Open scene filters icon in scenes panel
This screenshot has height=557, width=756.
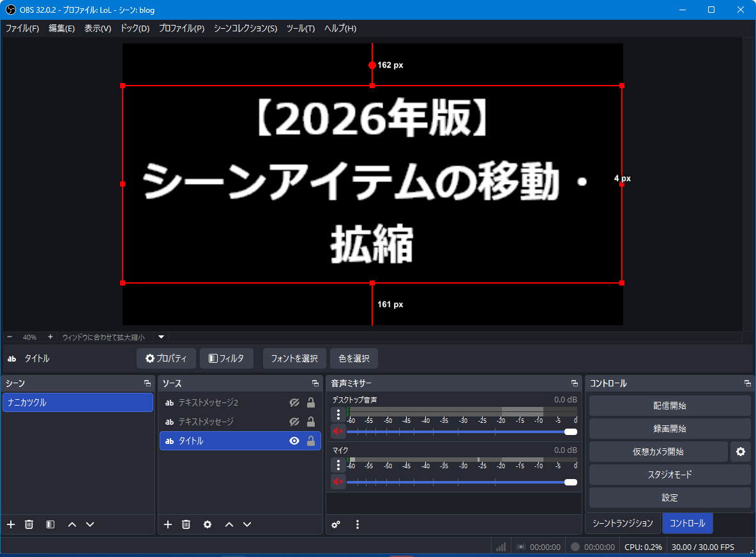click(49, 524)
